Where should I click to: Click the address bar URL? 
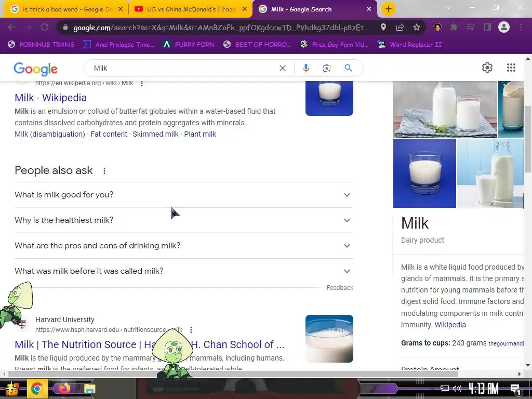click(220, 28)
